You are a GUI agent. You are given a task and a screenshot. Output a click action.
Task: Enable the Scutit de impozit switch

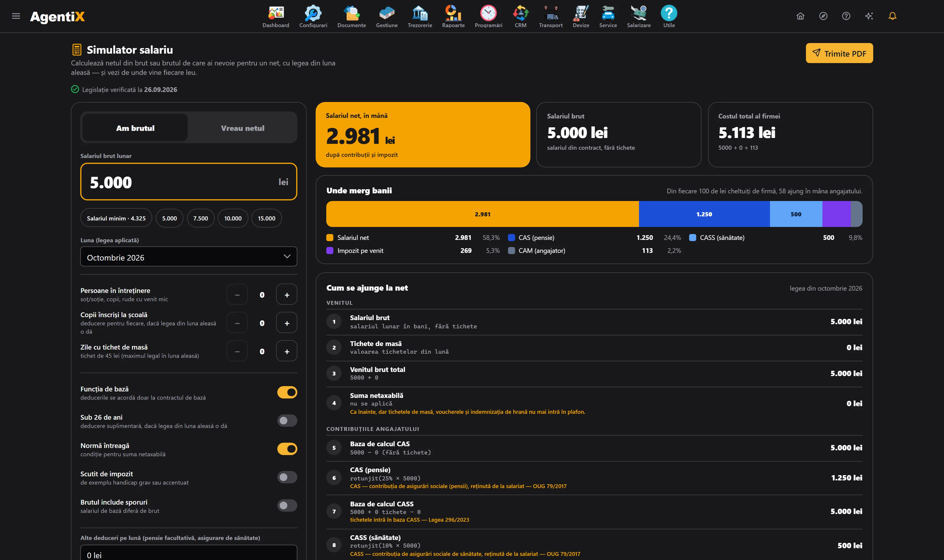(x=287, y=477)
